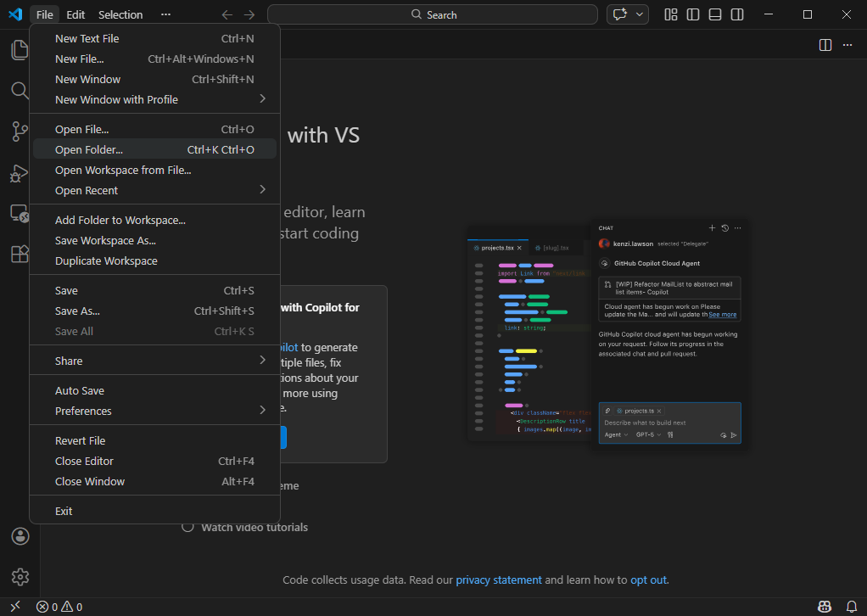Open the Manage gear icon
Viewport: 867px width, 616px height.
(20, 577)
